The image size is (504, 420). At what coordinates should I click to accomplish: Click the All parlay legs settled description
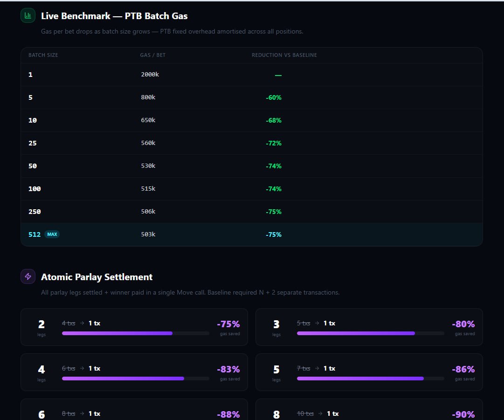(x=190, y=292)
